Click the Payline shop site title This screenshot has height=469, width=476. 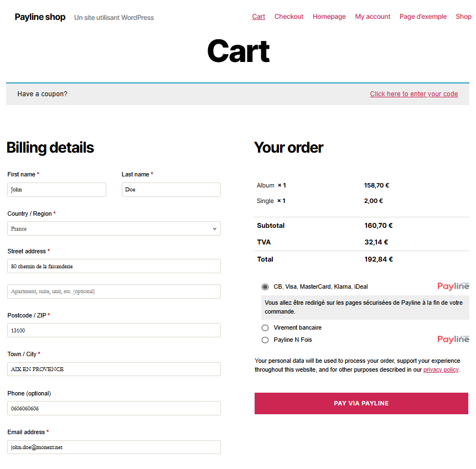point(40,17)
